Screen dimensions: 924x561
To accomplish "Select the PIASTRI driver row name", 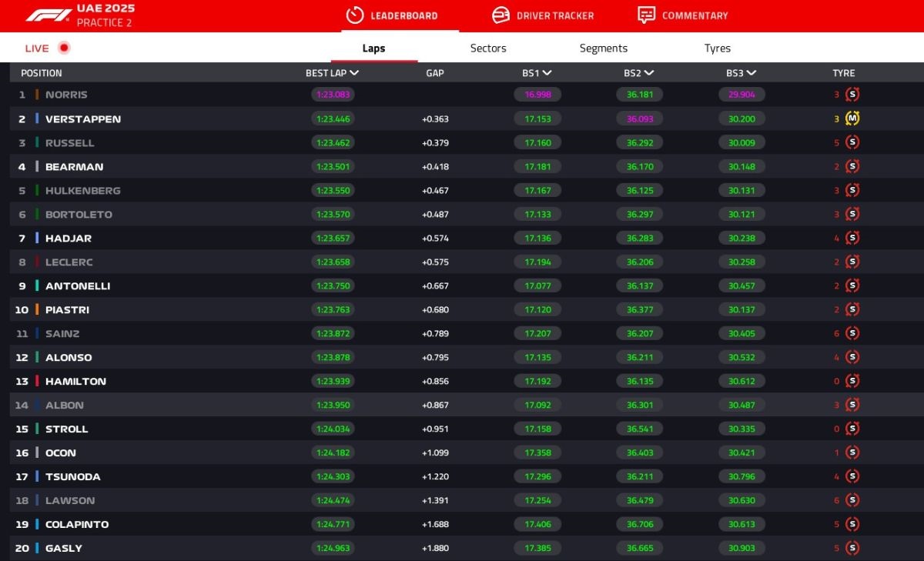I will (67, 309).
